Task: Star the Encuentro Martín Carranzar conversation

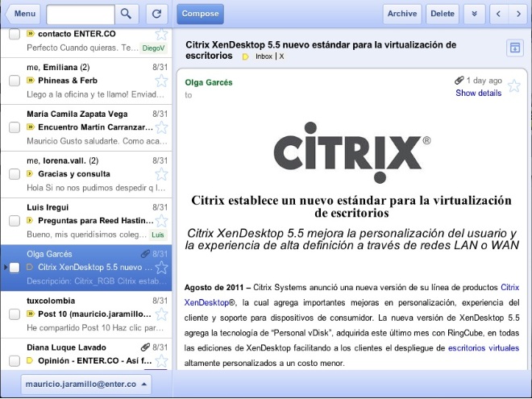Action: [161, 127]
